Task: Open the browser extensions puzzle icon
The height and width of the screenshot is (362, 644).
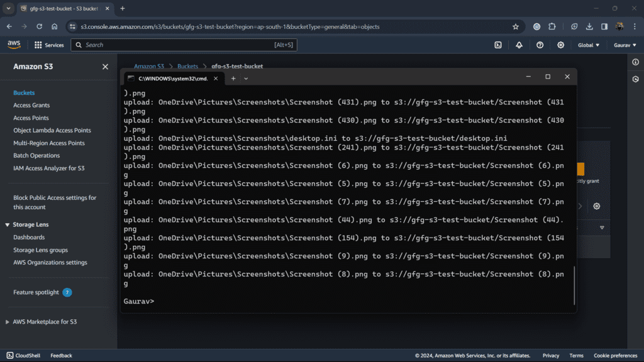Action: (x=552, y=26)
